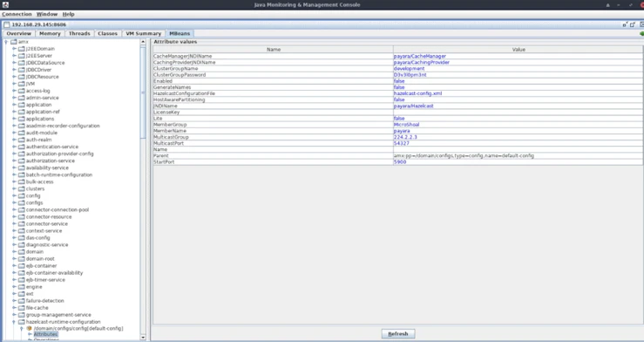This screenshot has width=644, height=342.
Task: Click the group-management-service folder icon
Action: (22, 314)
